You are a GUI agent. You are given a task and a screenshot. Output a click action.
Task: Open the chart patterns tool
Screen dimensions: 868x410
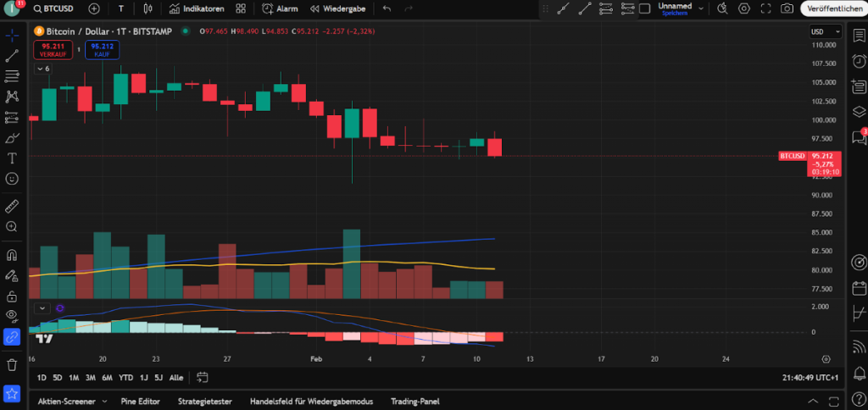point(12,97)
